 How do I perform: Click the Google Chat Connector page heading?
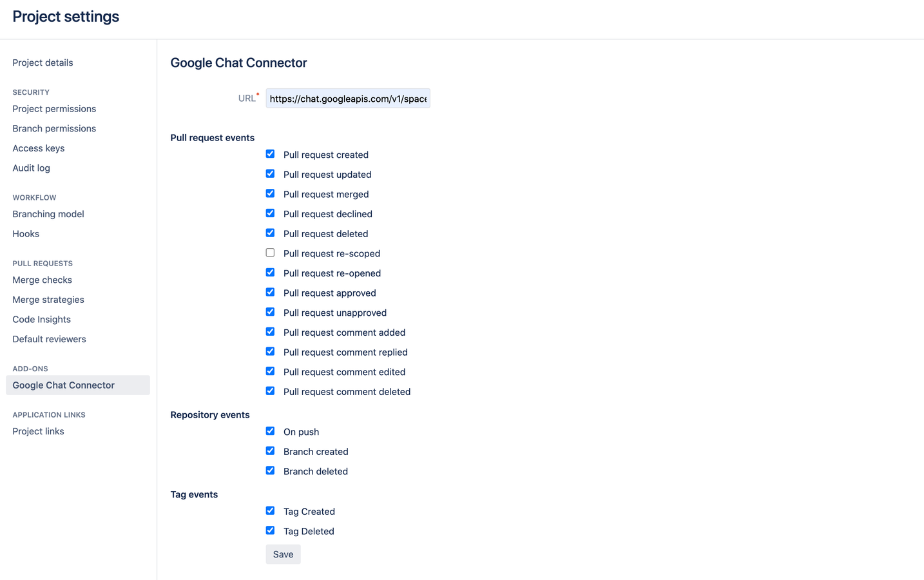[x=238, y=63]
